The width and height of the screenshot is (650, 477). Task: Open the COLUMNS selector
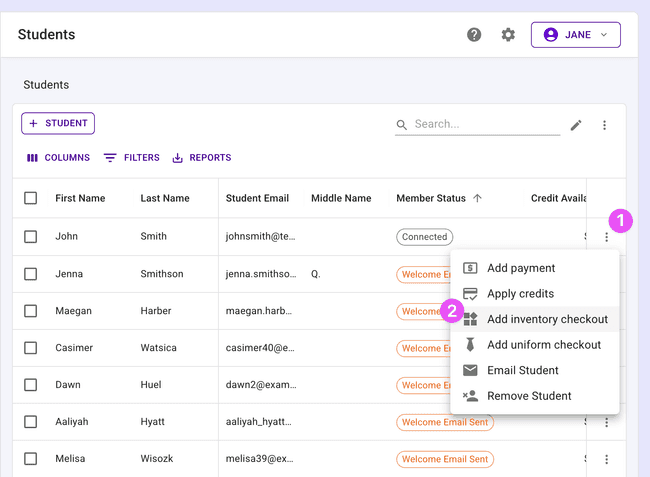click(58, 158)
